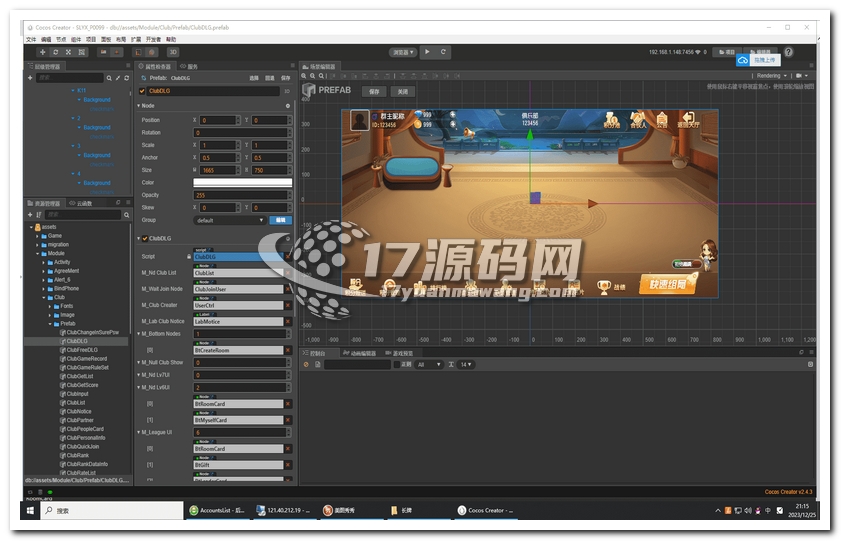
Task: Collapse the Node properties section
Action: 138,106
